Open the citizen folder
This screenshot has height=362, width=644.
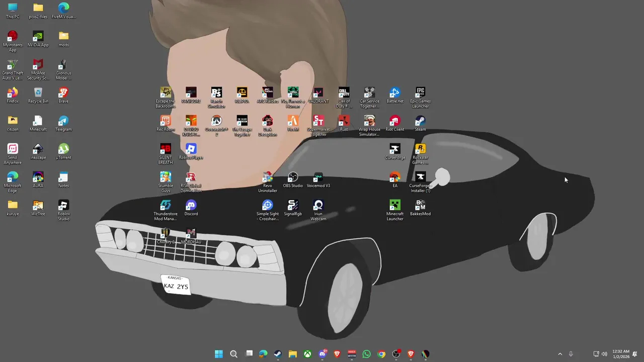[x=13, y=123]
